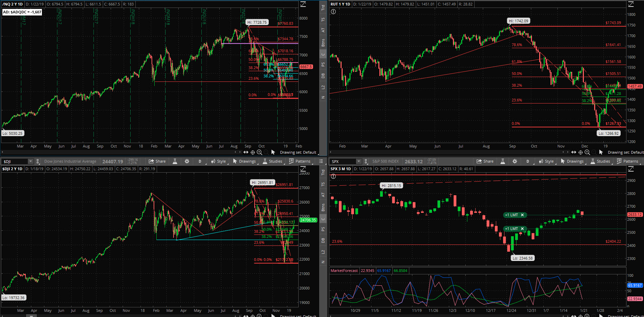Click the AD: $ADQDC label on /NQ chart

(x=22, y=12)
